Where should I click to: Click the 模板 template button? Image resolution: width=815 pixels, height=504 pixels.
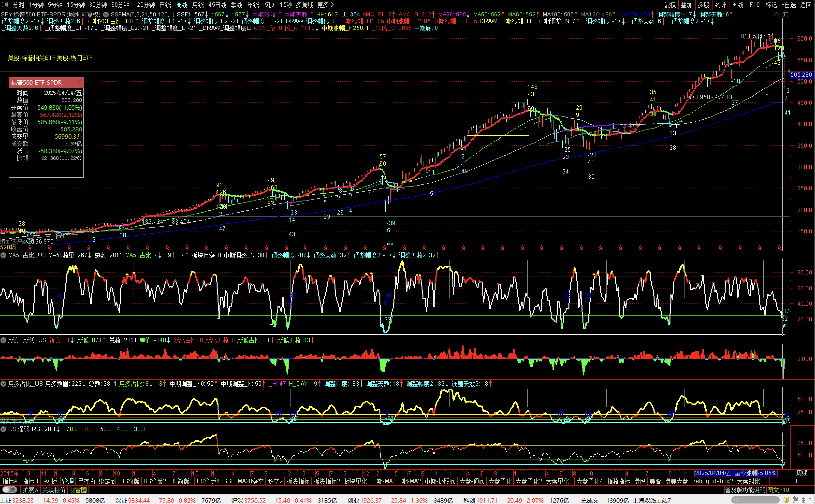[50, 481]
